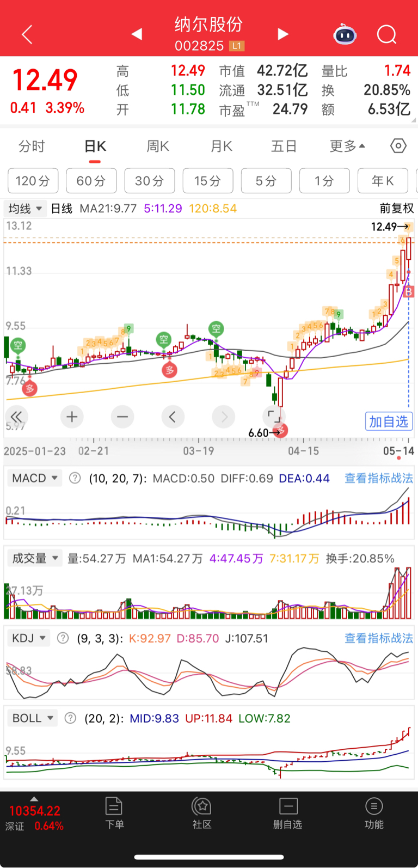Expand the 更多 periods dropdown
This screenshot has width=418, height=868.
tap(347, 146)
